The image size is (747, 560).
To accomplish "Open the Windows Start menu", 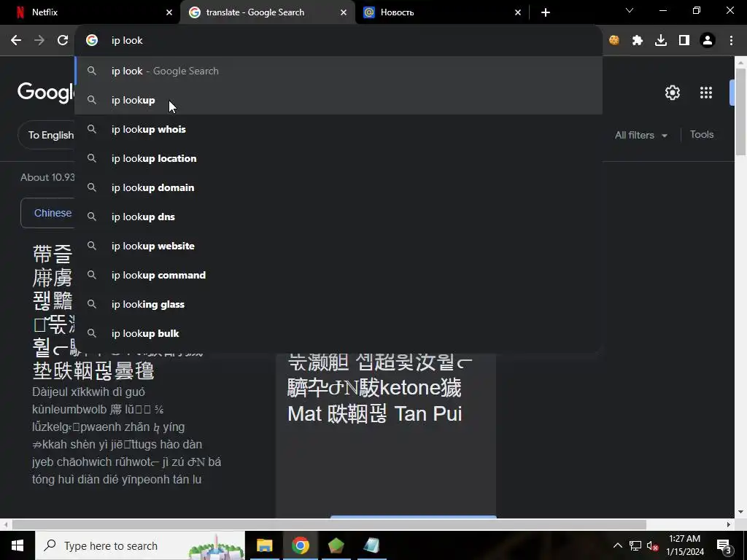I will point(18,545).
